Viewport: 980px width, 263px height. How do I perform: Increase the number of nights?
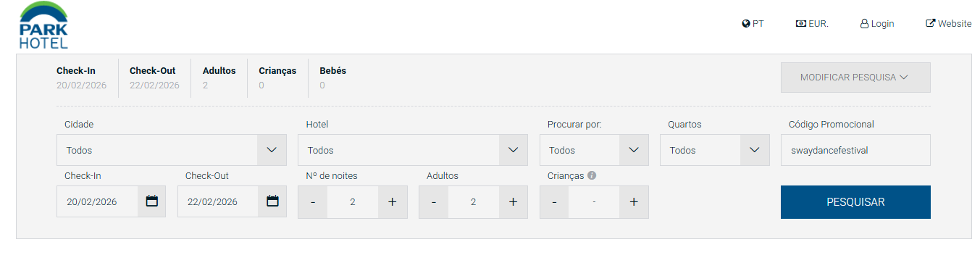[393, 202]
